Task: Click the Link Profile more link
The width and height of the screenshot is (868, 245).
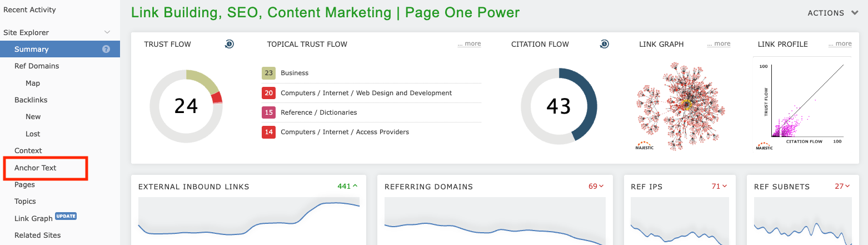Action: [840, 43]
